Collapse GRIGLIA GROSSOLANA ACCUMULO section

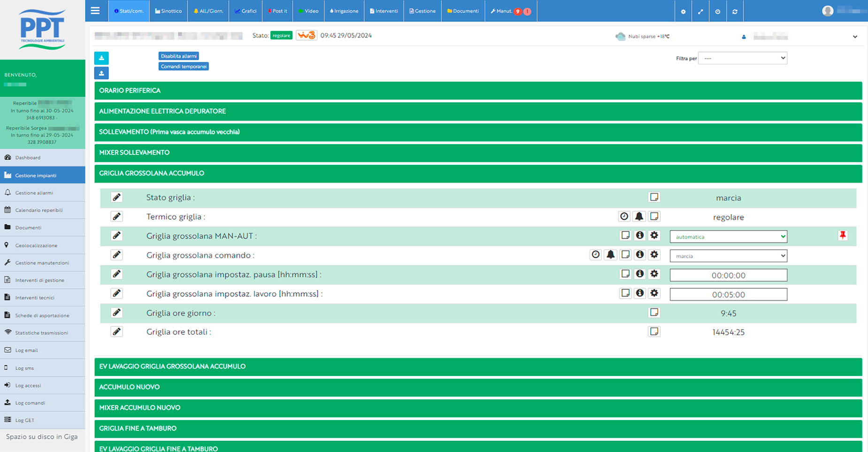[478, 173]
